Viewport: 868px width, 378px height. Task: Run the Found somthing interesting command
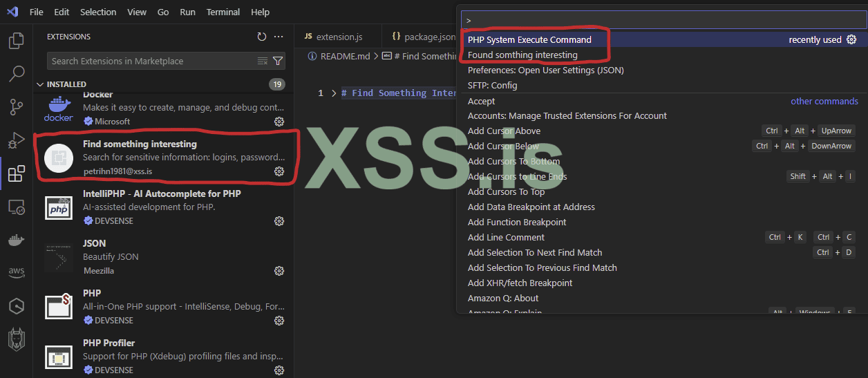[x=663, y=55]
